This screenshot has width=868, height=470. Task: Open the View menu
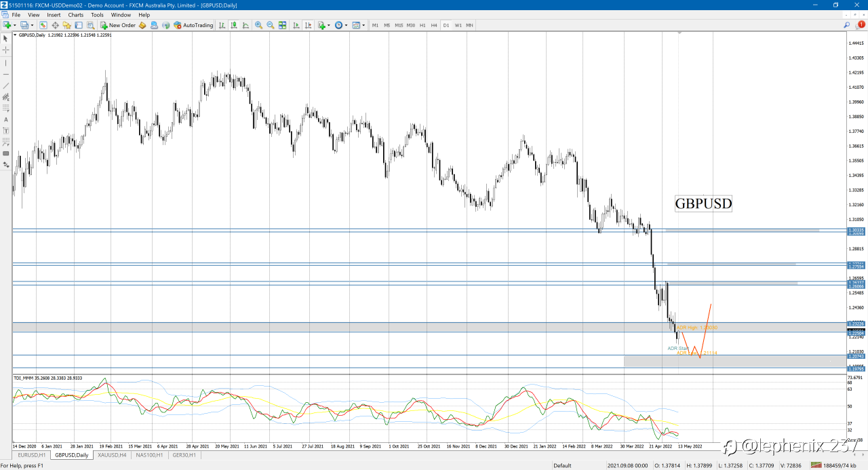(x=33, y=14)
